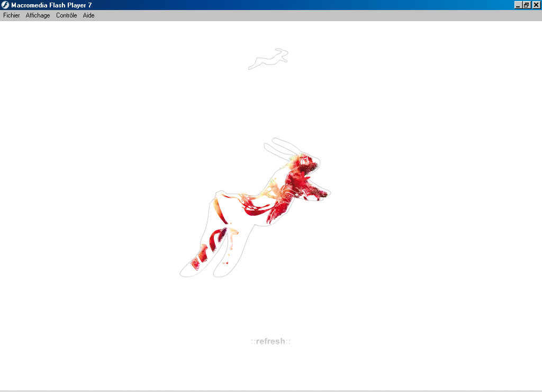Click the Flash Player title bar icon
This screenshot has width=542, height=392.
pos(5,5)
